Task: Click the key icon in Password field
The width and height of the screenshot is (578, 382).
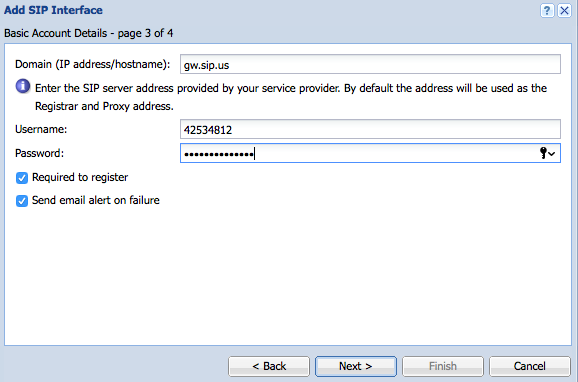Action: click(543, 153)
